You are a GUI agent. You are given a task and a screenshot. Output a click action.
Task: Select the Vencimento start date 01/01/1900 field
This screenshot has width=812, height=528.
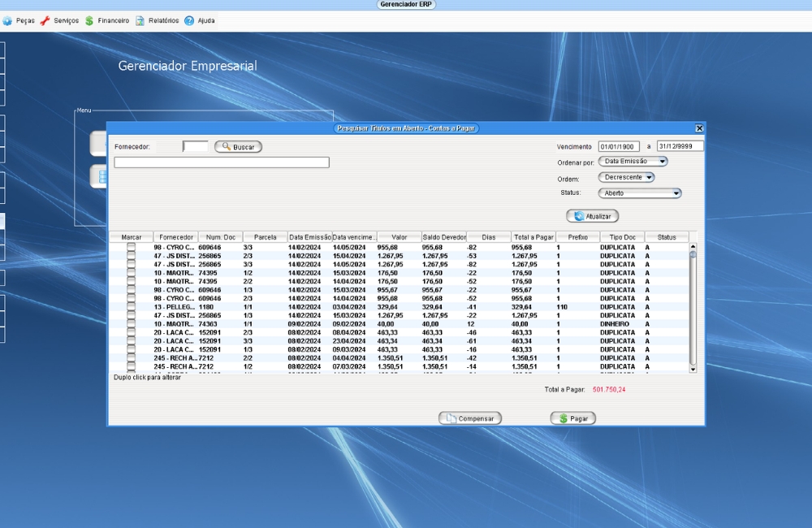pyautogui.click(x=619, y=147)
